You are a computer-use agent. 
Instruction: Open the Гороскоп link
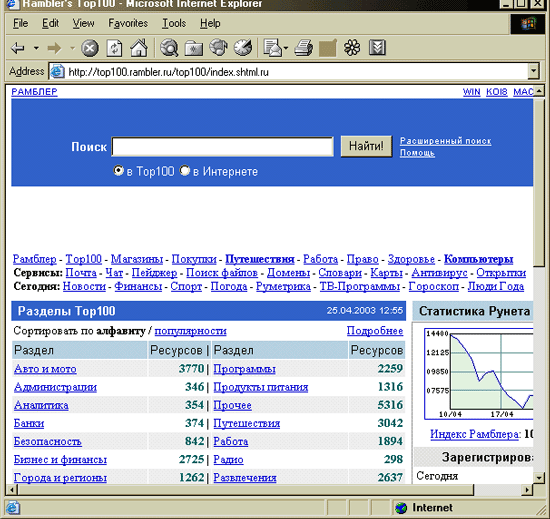click(434, 286)
